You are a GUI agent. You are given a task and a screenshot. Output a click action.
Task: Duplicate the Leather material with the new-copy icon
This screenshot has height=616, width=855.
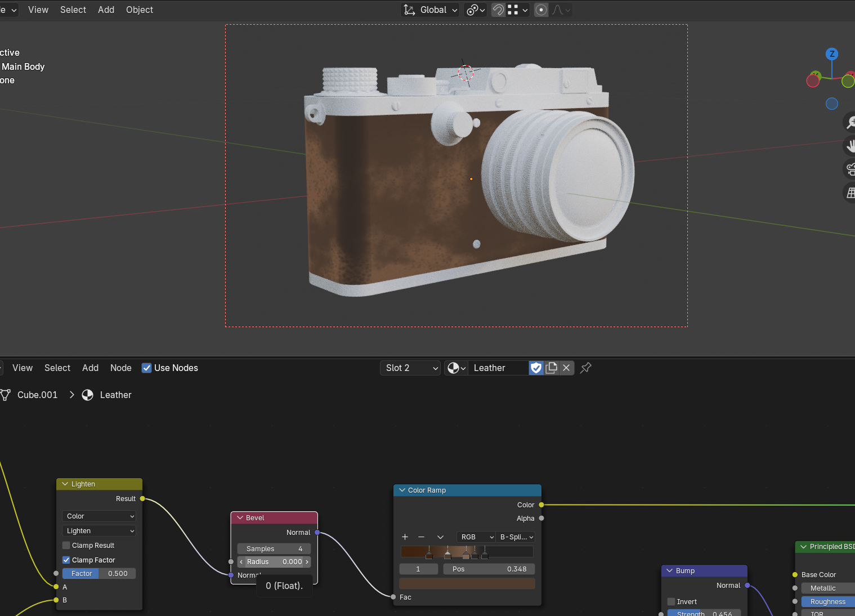pyautogui.click(x=552, y=368)
